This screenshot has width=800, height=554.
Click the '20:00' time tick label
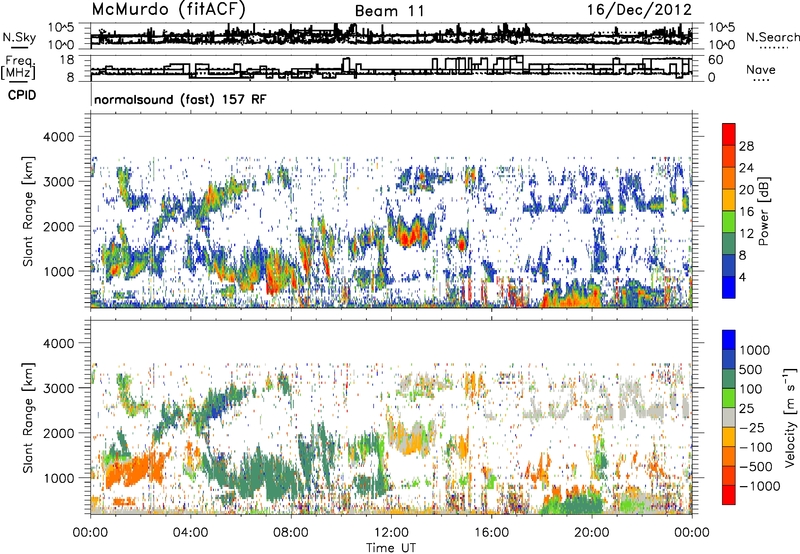(x=592, y=533)
